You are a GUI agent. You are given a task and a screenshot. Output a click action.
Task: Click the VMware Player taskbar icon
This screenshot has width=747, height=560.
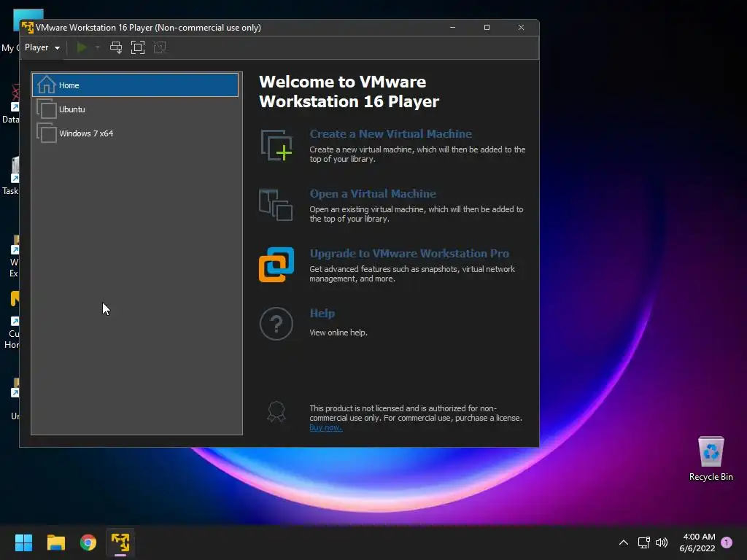[120, 542]
